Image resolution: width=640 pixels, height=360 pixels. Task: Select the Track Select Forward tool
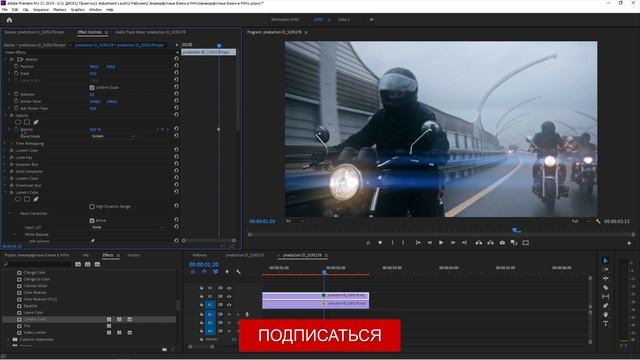(x=606, y=269)
